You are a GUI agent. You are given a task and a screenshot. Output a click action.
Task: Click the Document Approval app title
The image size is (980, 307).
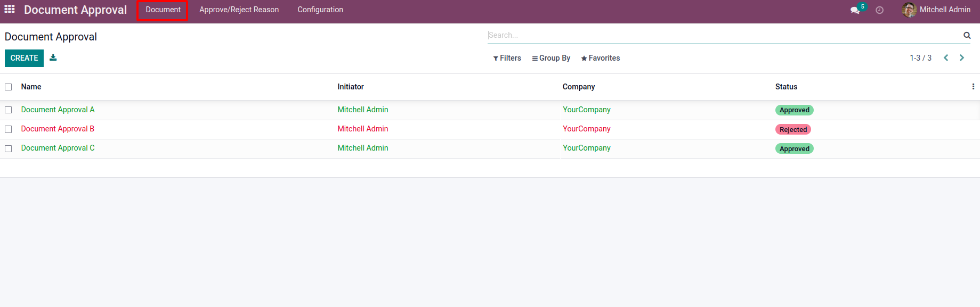pyautogui.click(x=75, y=10)
